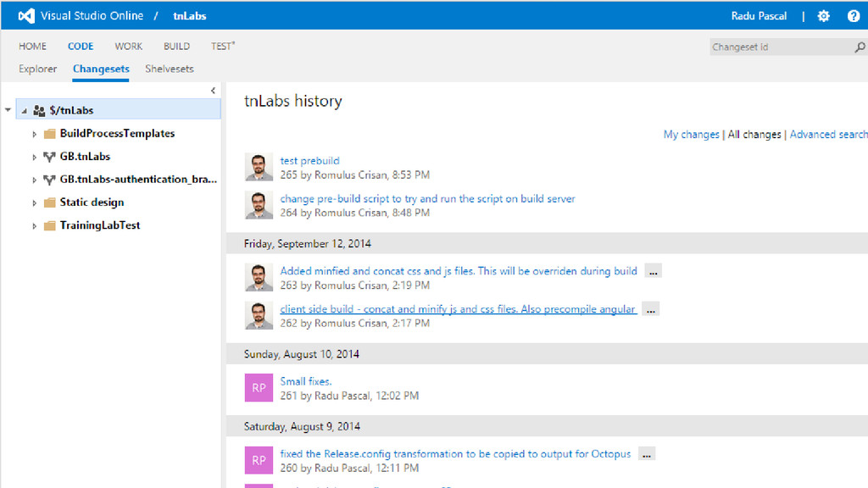Select the Changesets tab

101,69
